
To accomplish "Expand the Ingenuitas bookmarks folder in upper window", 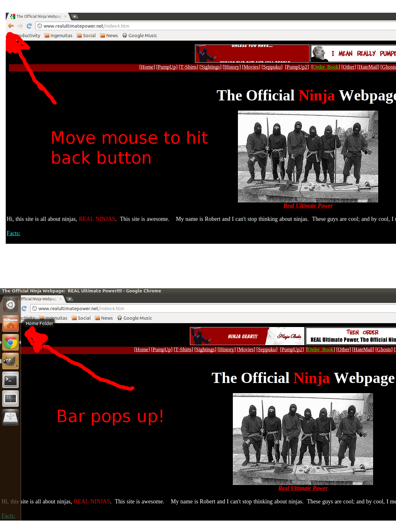I will tap(59, 36).
